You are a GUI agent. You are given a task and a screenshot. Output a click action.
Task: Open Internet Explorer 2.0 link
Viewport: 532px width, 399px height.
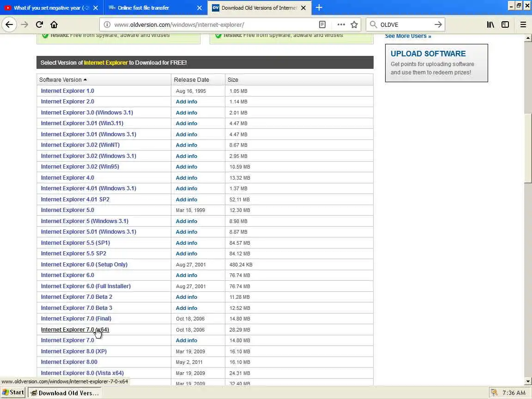click(x=67, y=102)
